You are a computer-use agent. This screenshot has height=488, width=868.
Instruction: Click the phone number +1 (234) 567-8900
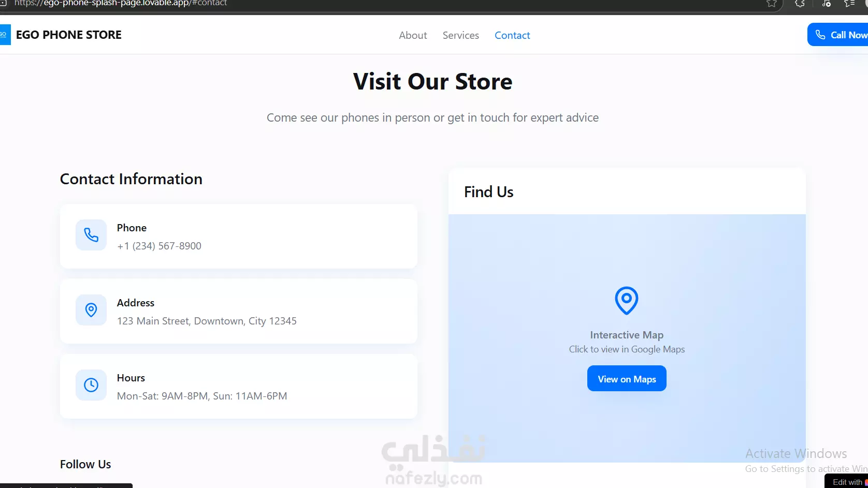pyautogui.click(x=159, y=246)
